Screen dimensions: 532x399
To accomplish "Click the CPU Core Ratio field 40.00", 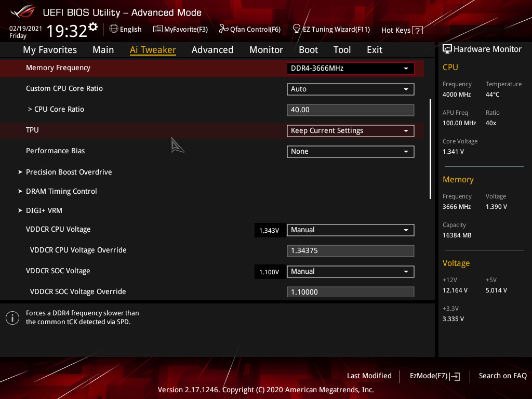I will coord(351,110).
